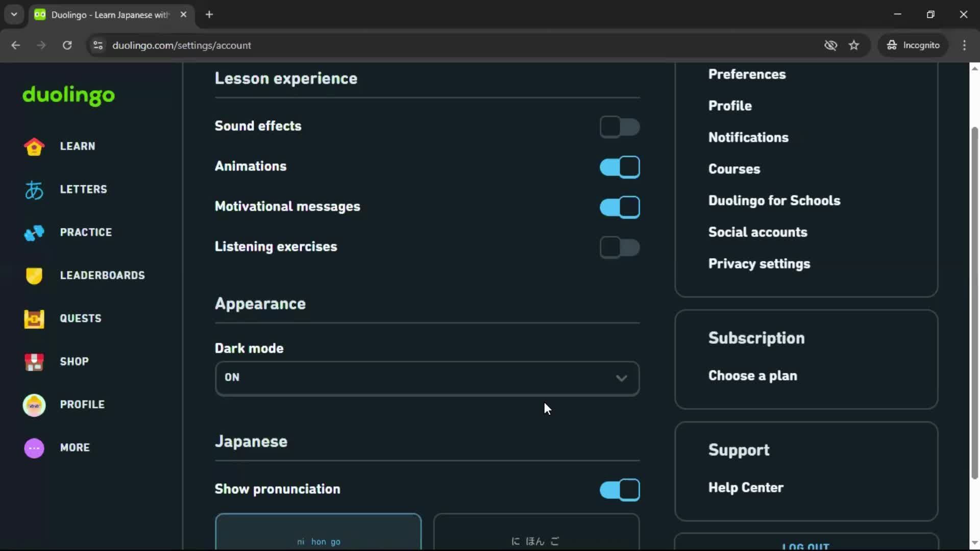The height and width of the screenshot is (551, 980).
Task: Open the tab list chevron in browser
Action: click(x=14, y=14)
